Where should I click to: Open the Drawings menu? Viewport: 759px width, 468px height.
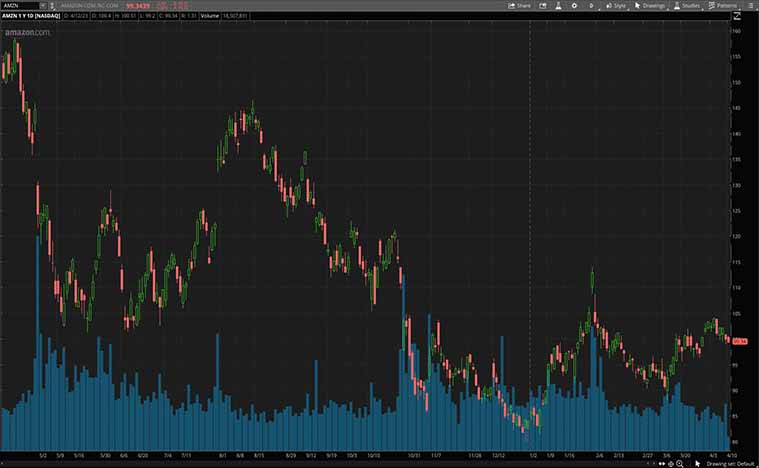click(x=650, y=6)
